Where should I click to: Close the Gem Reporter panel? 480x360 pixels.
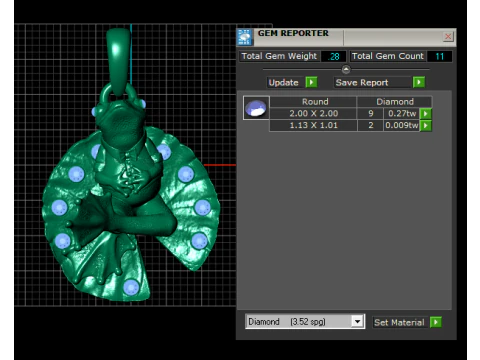[448, 36]
